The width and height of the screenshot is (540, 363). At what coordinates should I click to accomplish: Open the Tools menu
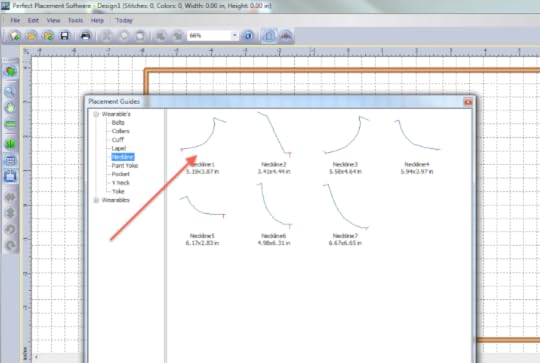point(75,20)
